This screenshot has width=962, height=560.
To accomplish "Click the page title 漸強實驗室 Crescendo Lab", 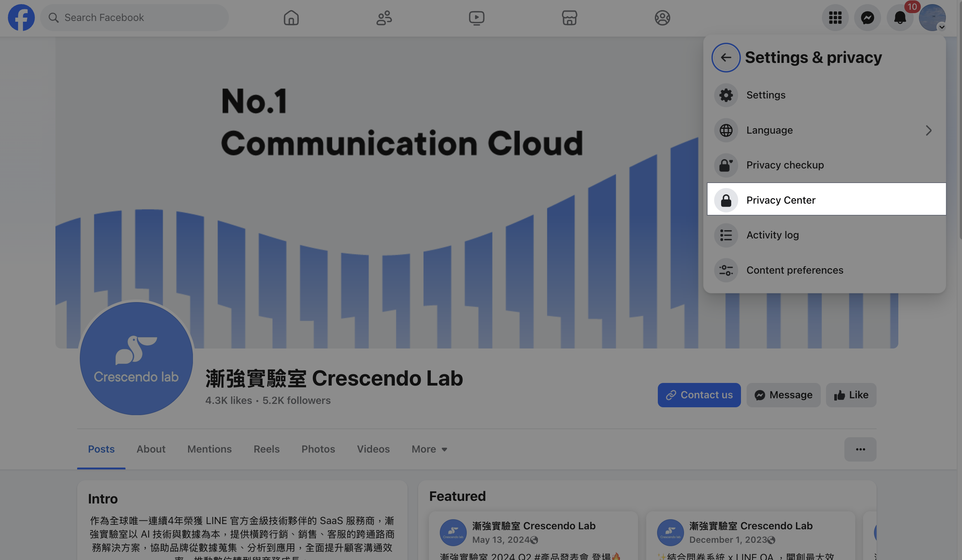I will 334,378.
